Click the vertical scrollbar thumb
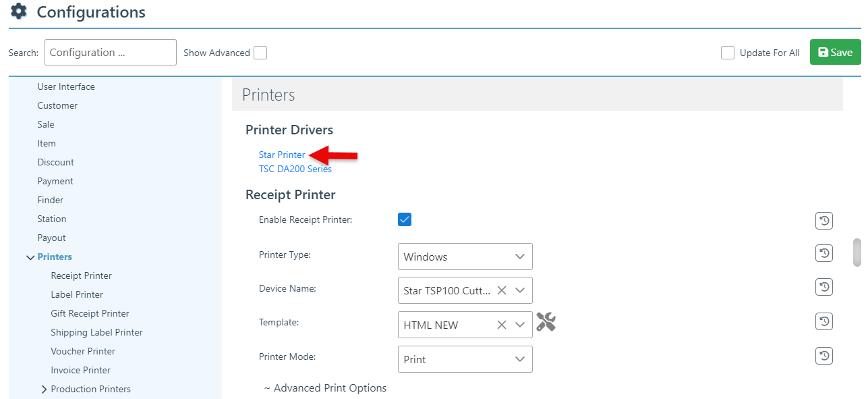 tap(857, 252)
